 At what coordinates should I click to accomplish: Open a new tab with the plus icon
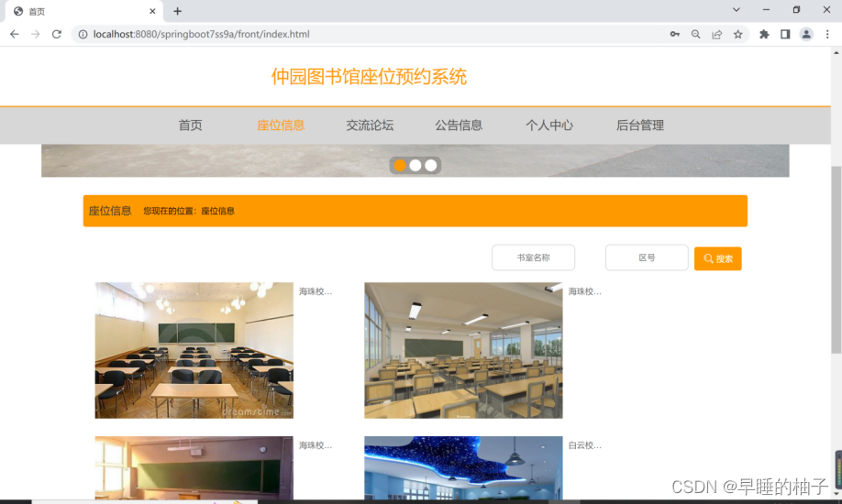(177, 11)
